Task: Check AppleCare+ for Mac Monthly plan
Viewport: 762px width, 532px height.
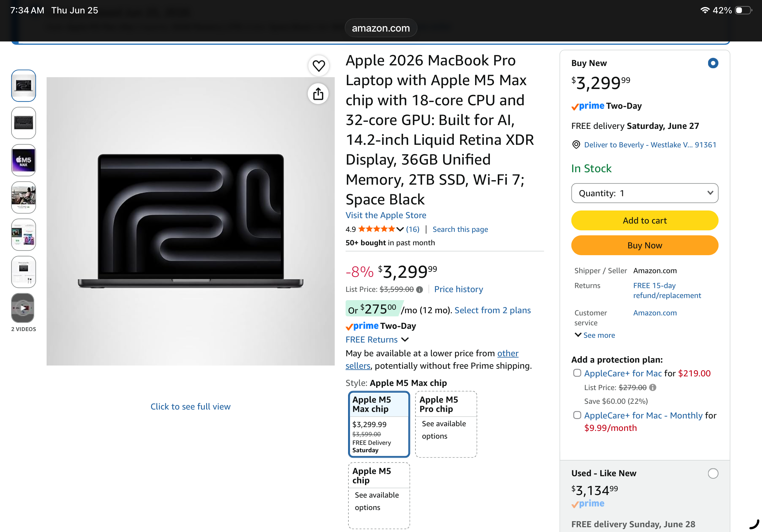Action: tap(577, 415)
